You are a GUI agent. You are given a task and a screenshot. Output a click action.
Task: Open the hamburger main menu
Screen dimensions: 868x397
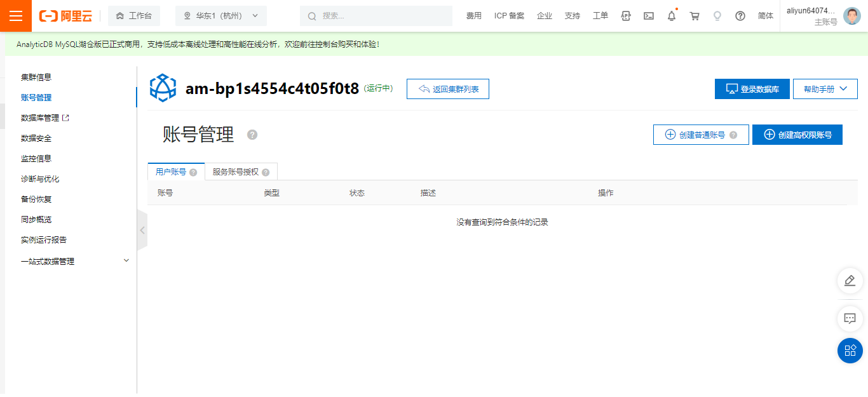pos(16,16)
